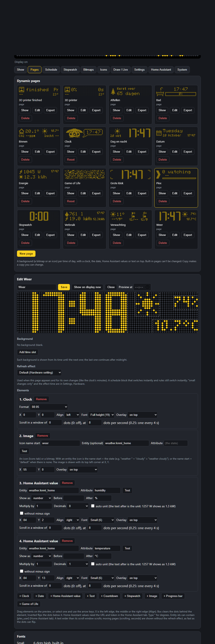
Task: Open the Refresh effect dropdown
Action: [39, 372]
